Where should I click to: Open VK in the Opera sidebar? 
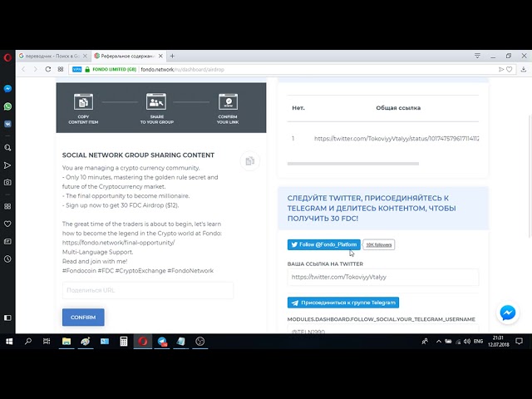click(x=7, y=124)
